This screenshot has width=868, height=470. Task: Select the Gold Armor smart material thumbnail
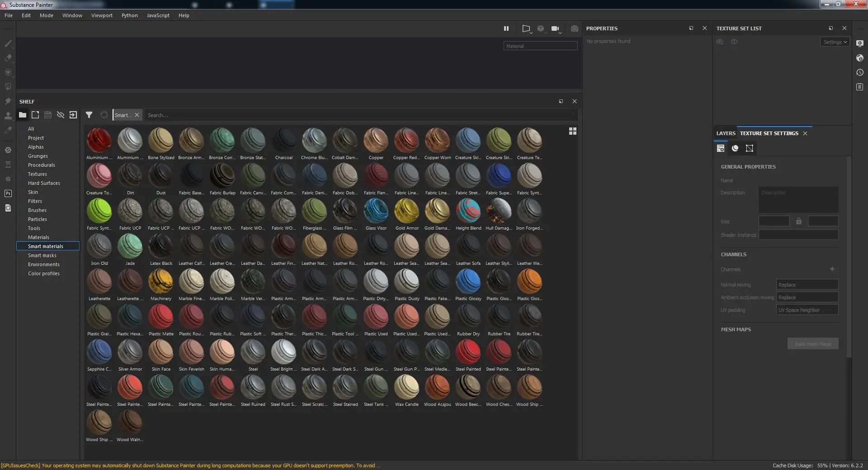(x=406, y=211)
